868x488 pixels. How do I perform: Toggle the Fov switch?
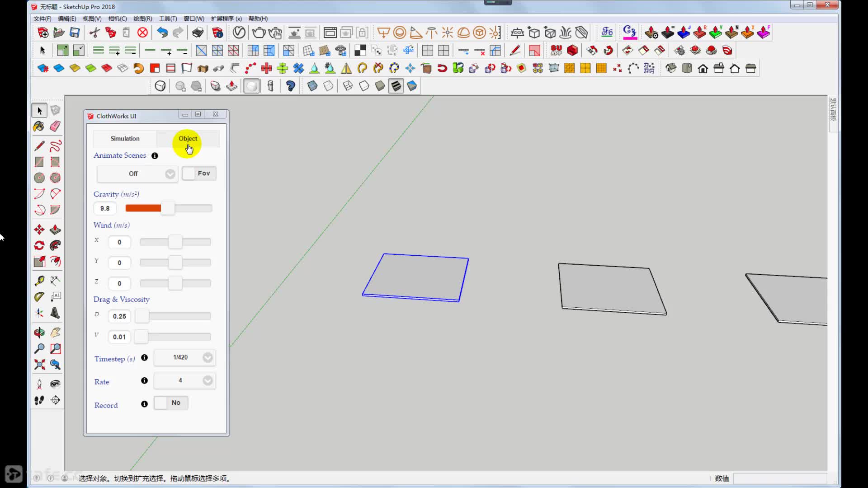click(199, 174)
